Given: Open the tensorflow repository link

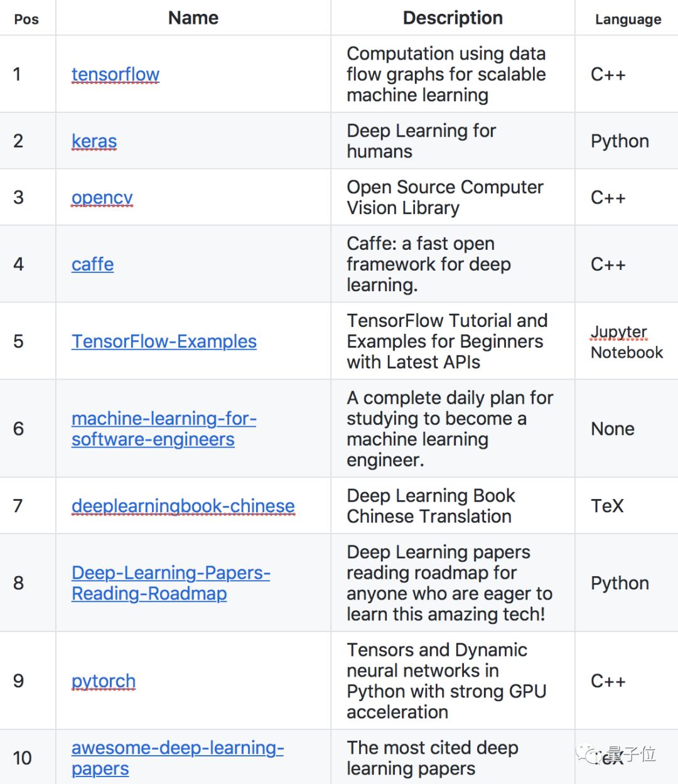Looking at the screenshot, I should pyautogui.click(x=116, y=75).
